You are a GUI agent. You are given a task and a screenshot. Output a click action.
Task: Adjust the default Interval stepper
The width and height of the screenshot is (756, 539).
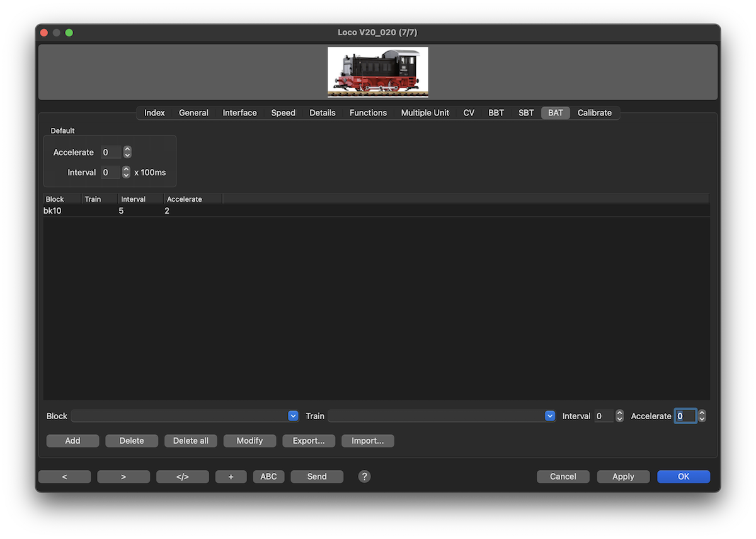tap(126, 172)
